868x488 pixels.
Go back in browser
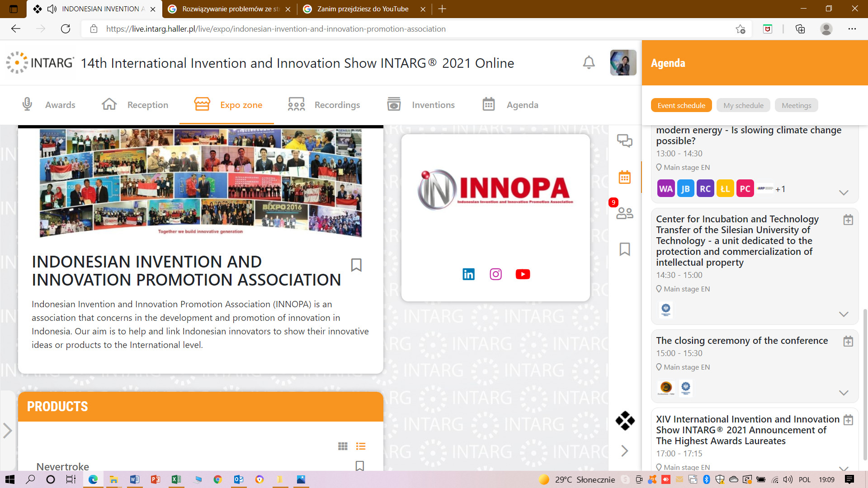pos(16,29)
